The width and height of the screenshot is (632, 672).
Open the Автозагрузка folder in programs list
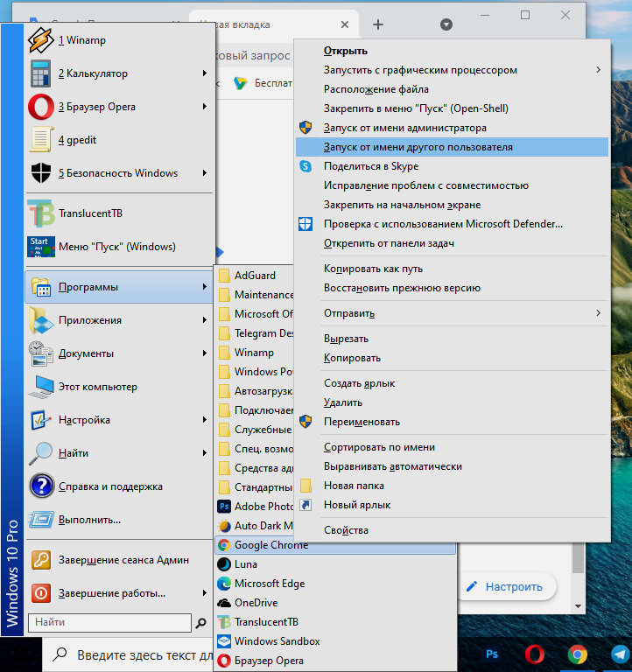(255, 391)
